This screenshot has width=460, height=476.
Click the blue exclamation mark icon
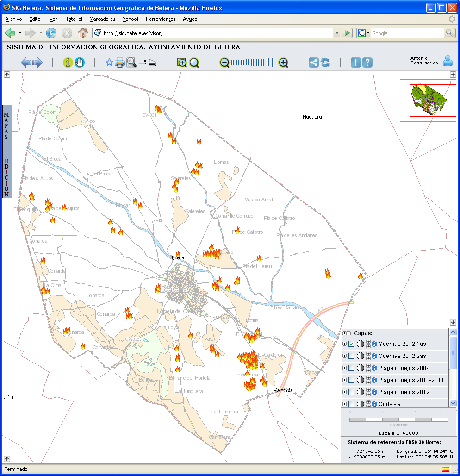[x=355, y=63]
